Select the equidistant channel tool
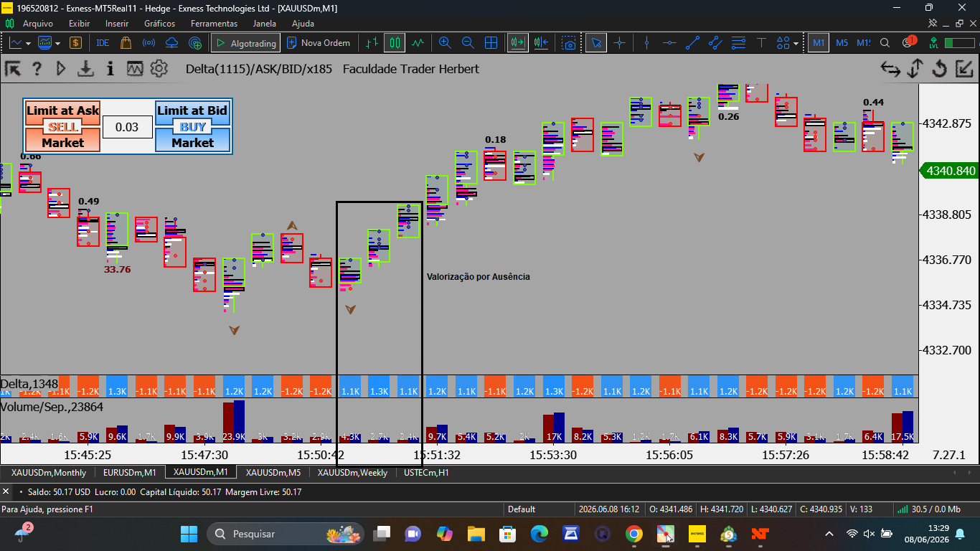The width and height of the screenshot is (980, 551). [715, 43]
